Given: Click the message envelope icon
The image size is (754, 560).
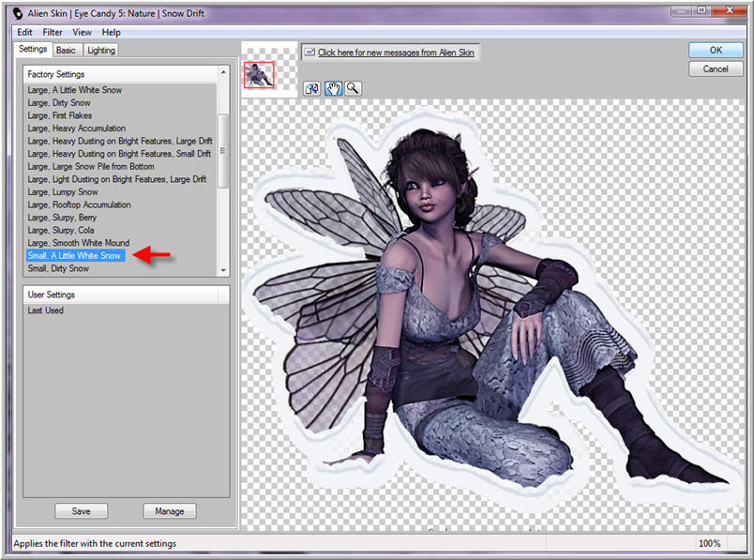Looking at the screenshot, I should 309,52.
